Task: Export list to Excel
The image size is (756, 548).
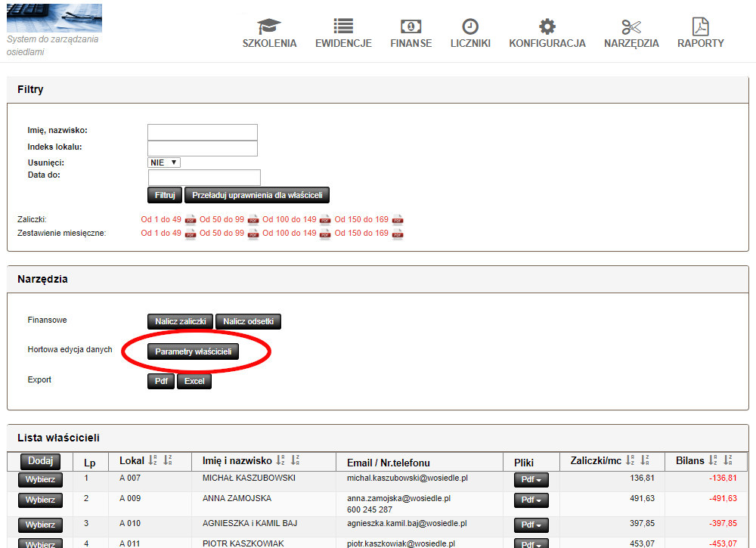Action: click(x=194, y=381)
